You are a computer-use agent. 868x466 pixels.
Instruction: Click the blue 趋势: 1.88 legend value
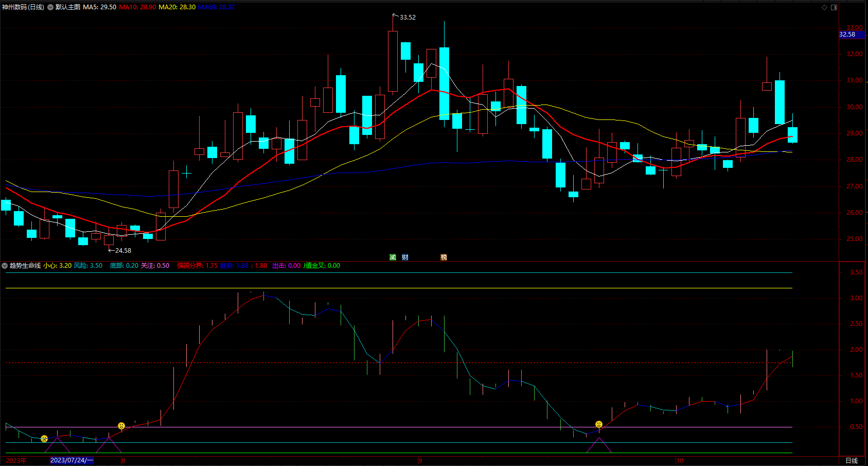coord(234,266)
